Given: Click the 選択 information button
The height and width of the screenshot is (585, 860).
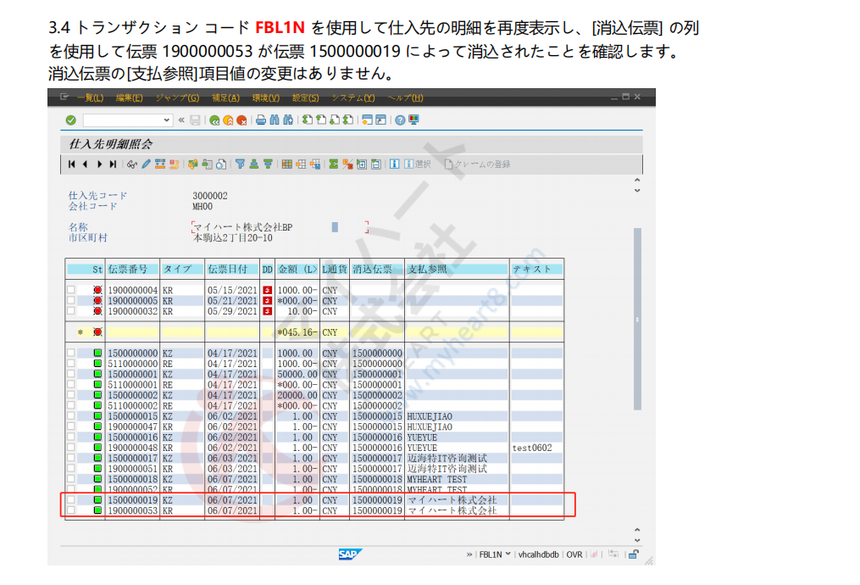Looking at the screenshot, I should point(418,164).
